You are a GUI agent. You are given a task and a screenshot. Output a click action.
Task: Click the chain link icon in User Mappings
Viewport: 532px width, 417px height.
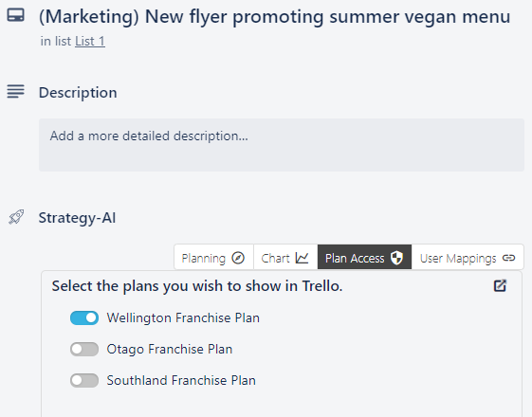click(x=508, y=258)
